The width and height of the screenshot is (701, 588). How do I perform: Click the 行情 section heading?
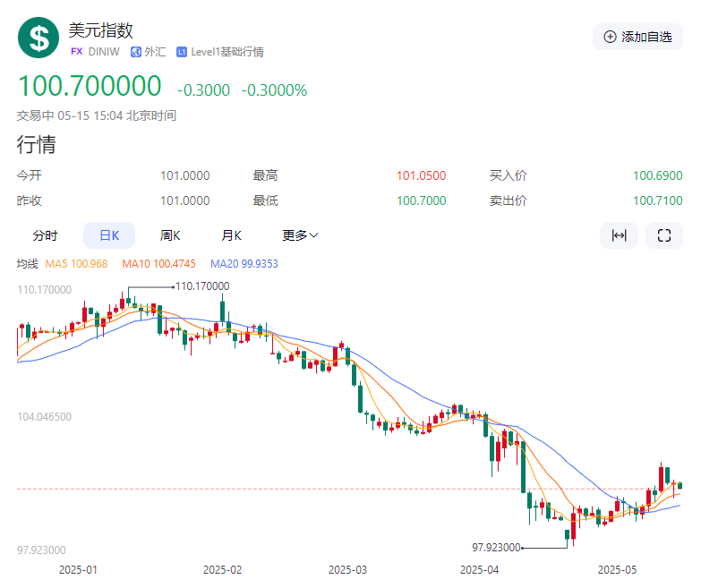[x=36, y=144]
